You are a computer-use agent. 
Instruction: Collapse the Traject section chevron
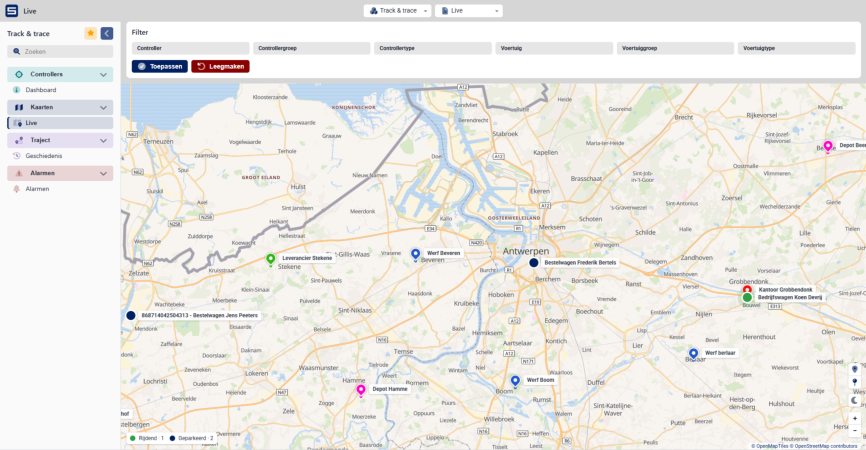[x=103, y=141]
